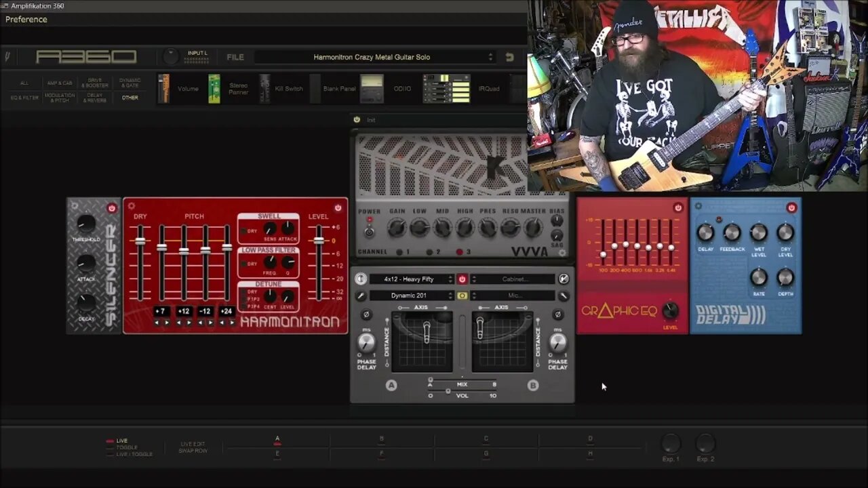Toggle the yellow mic link button
868x488 pixels.
click(462, 296)
